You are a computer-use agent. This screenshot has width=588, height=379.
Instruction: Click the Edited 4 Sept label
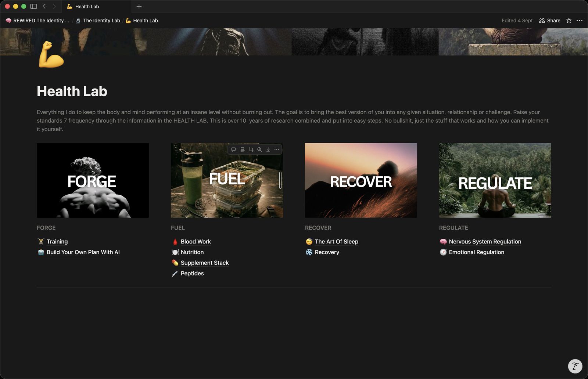(517, 21)
